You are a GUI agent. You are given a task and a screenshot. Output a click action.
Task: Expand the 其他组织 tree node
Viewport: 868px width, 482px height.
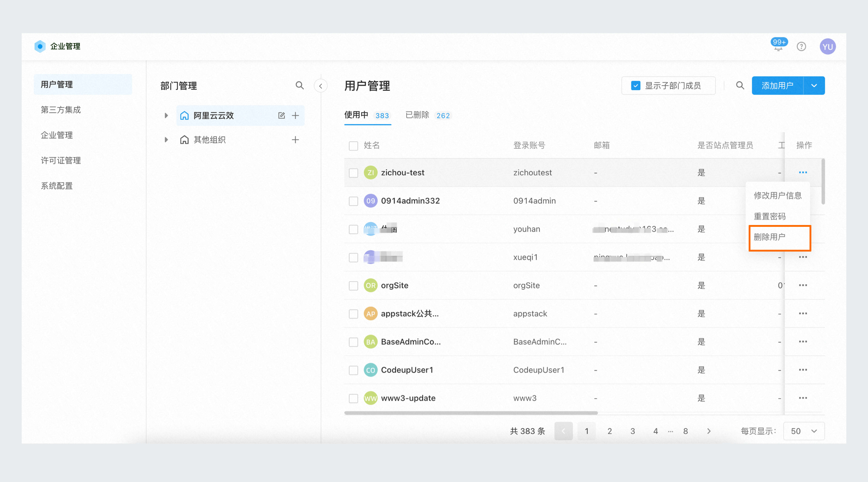(166, 140)
